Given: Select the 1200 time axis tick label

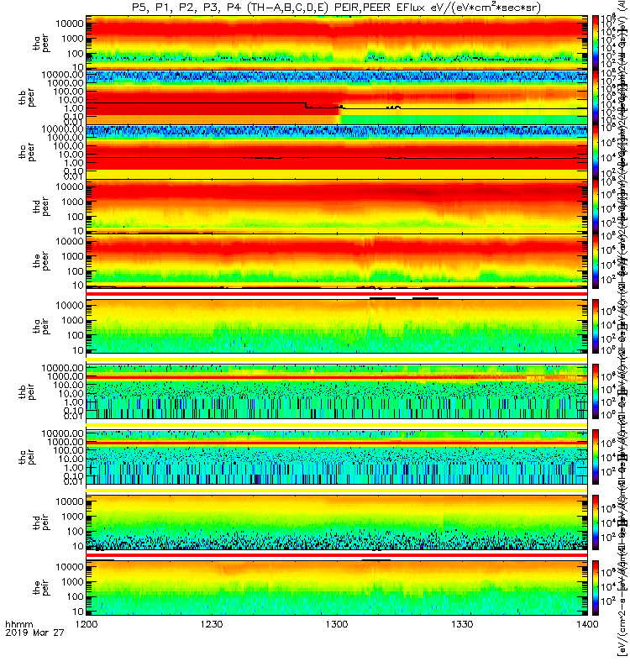Looking at the screenshot, I should (x=87, y=624).
